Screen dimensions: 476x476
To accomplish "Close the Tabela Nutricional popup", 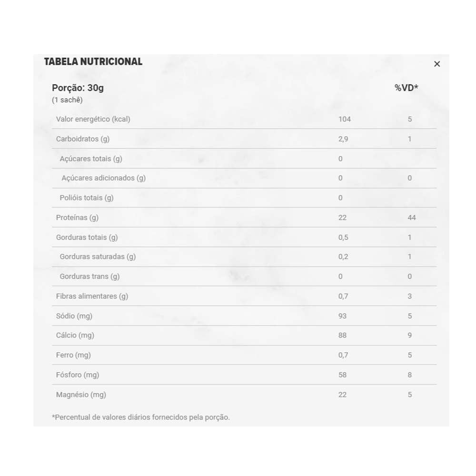I will (437, 64).
